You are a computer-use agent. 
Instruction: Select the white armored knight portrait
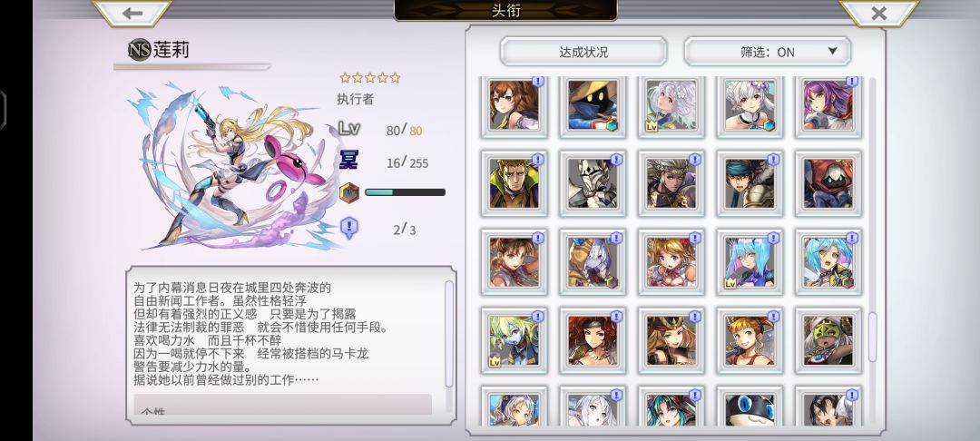tap(593, 183)
